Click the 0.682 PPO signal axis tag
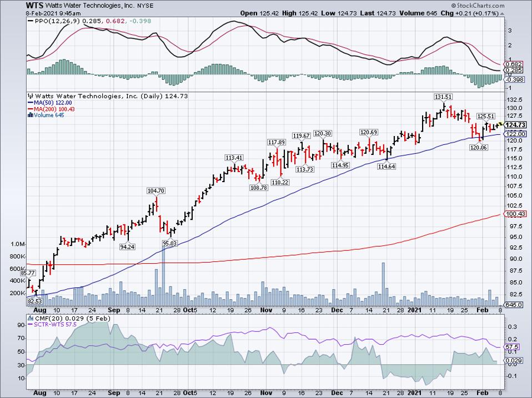The width and height of the screenshot is (532, 398). click(513, 64)
